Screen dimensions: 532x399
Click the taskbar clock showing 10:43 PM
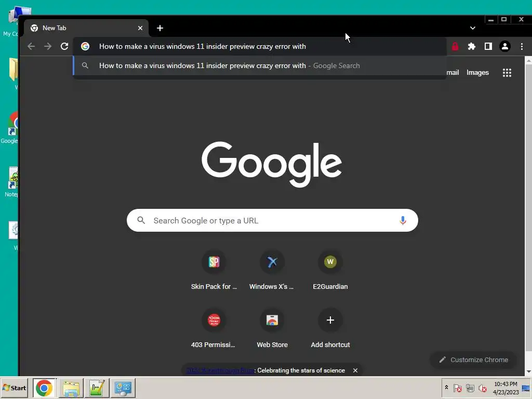(506, 388)
